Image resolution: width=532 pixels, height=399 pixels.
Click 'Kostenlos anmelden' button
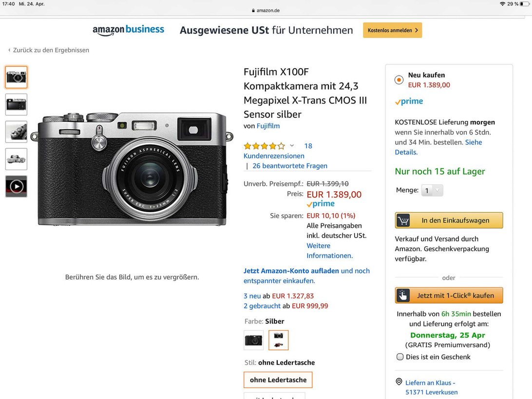point(392,30)
